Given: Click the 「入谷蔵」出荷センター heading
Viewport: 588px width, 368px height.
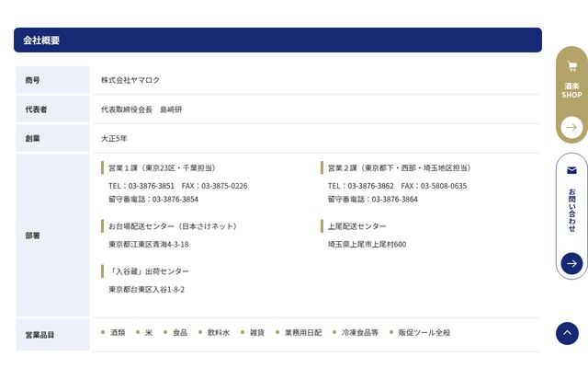Looking at the screenshot, I should pos(149,271).
